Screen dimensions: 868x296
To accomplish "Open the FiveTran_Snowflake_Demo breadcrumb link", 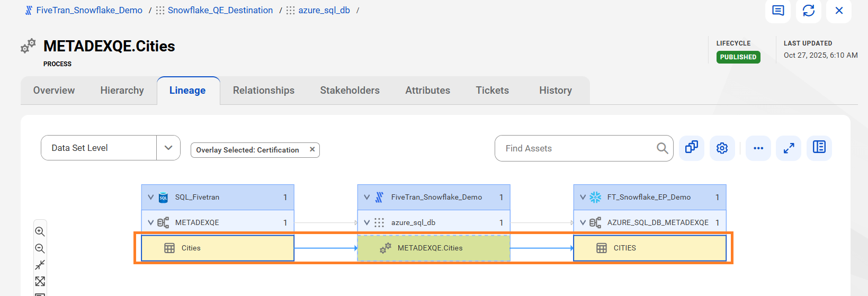I will (89, 11).
